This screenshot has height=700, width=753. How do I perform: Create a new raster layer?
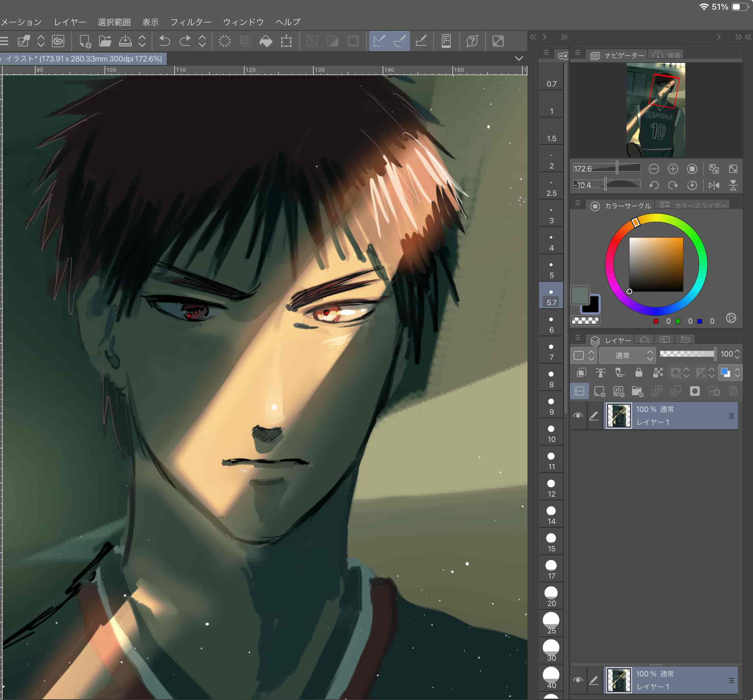coord(599,391)
